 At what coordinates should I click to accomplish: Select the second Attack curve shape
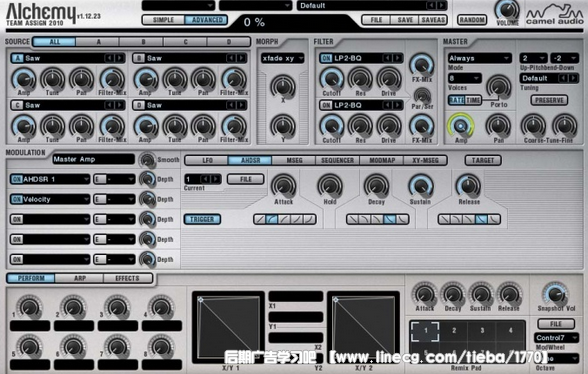272,219
